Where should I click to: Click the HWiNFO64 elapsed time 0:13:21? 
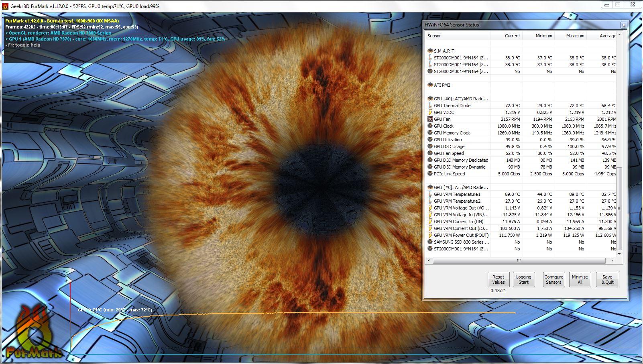(498, 291)
